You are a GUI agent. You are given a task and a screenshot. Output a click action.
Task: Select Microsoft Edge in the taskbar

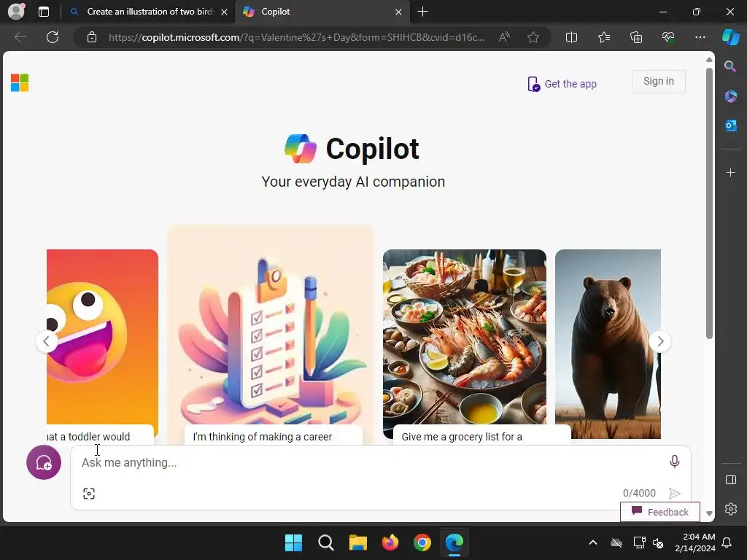click(454, 542)
